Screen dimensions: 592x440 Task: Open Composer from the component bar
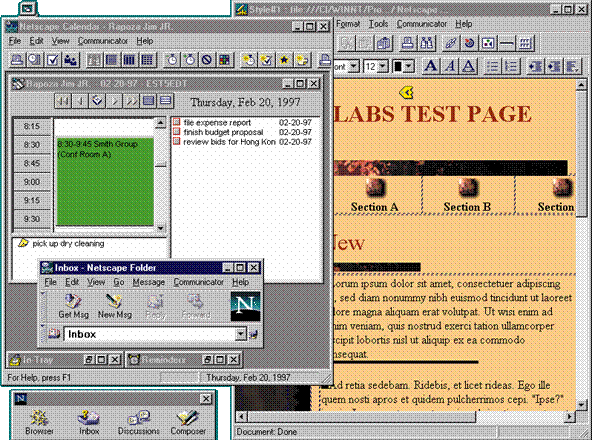click(188, 422)
